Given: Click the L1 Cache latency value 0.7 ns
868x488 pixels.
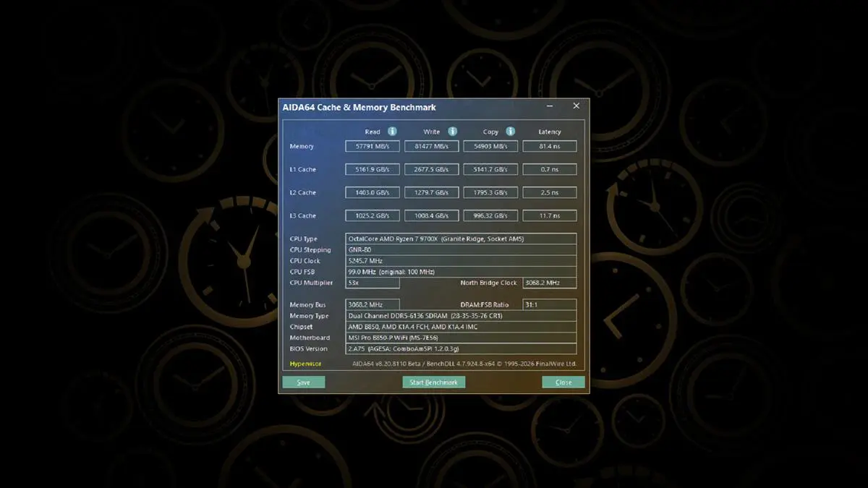Looking at the screenshot, I should pyautogui.click(x=550, y=169).
